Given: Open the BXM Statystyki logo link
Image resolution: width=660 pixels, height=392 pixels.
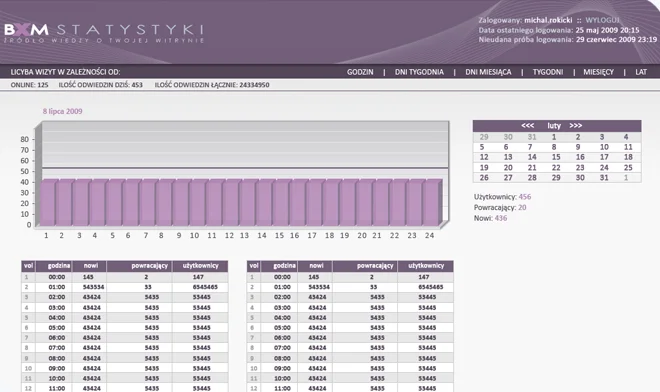Looking at the screenshot, I should click(104, 33).
